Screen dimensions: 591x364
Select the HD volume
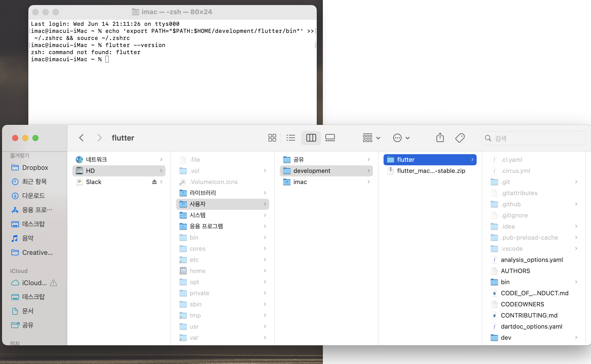(x=119, y=171)
